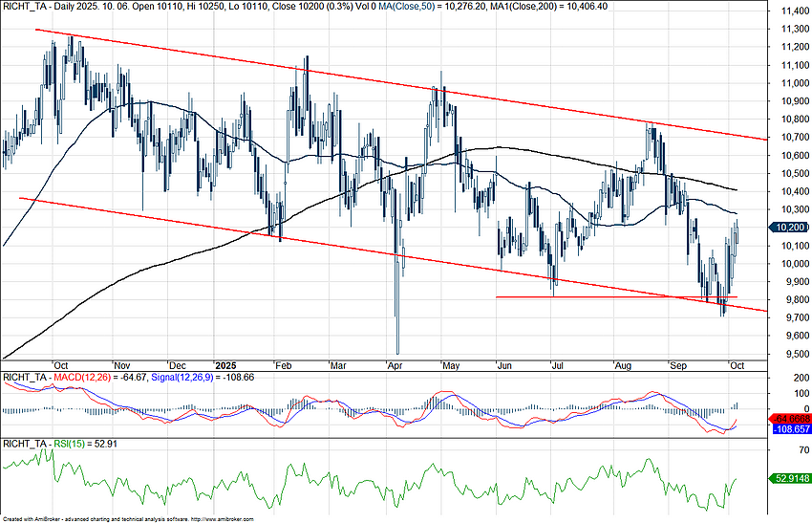Click the RSI(15) indicator label

tap(64, 445)
